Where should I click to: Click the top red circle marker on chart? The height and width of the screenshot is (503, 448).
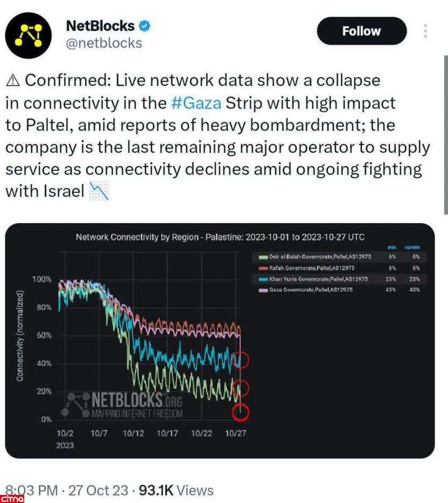(x=241, y=360)
